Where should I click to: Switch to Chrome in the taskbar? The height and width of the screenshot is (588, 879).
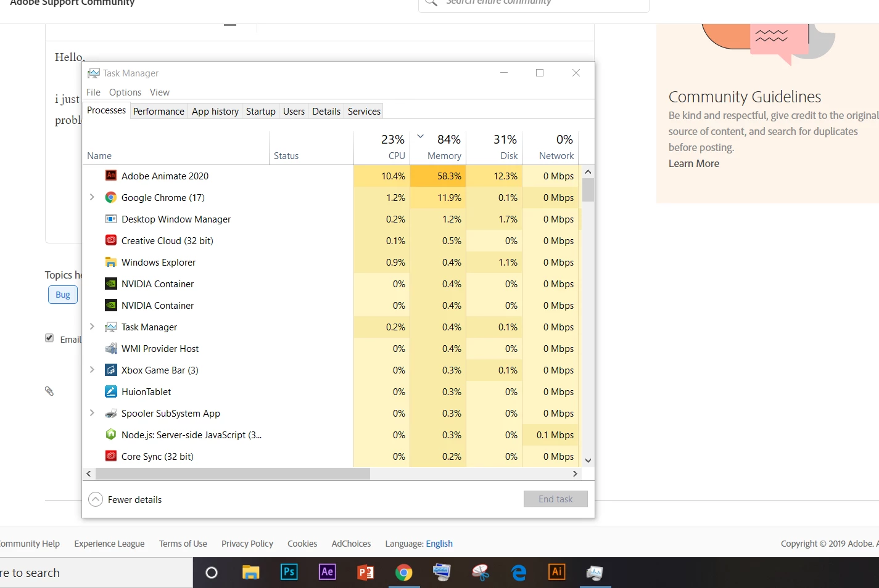pyautogui.click(x=404, y=573)
